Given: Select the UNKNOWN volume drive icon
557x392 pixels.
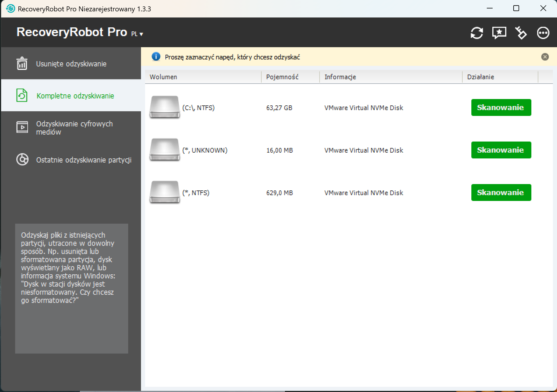Looking at the screenshot, I should pyautogui.click(x=165, y=150).
